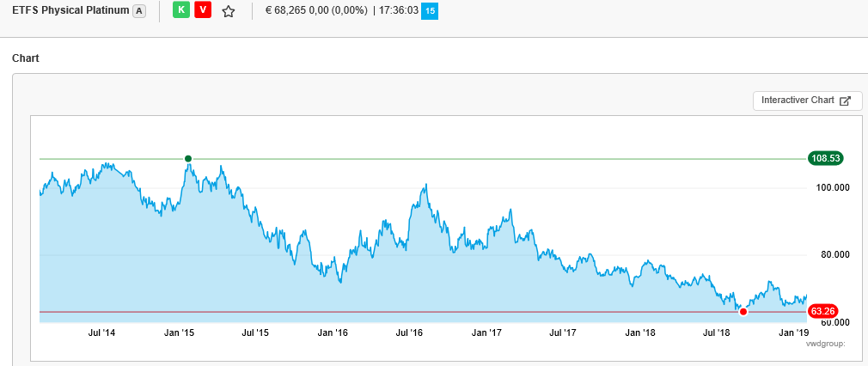Viewport: 868px width, 366px height.
Task: Click the green K buy button
Action: point(180,11)
